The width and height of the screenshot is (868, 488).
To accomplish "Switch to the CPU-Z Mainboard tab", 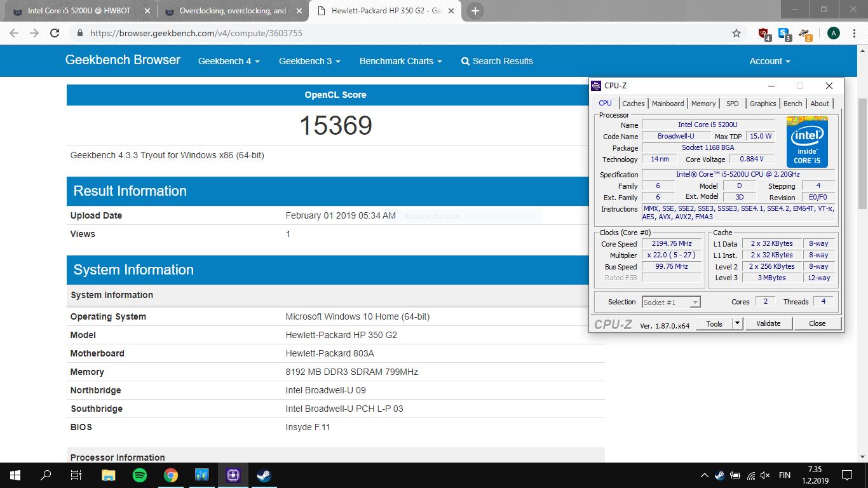I will coord(668,104).
